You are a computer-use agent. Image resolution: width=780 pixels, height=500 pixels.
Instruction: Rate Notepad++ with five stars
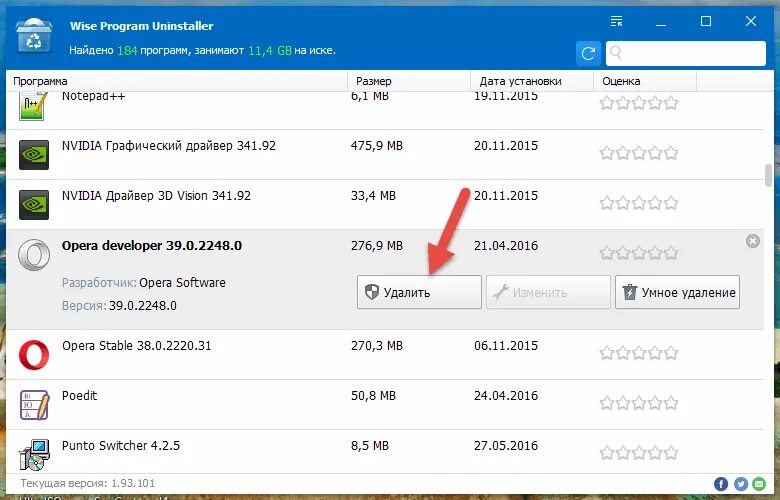671,103
